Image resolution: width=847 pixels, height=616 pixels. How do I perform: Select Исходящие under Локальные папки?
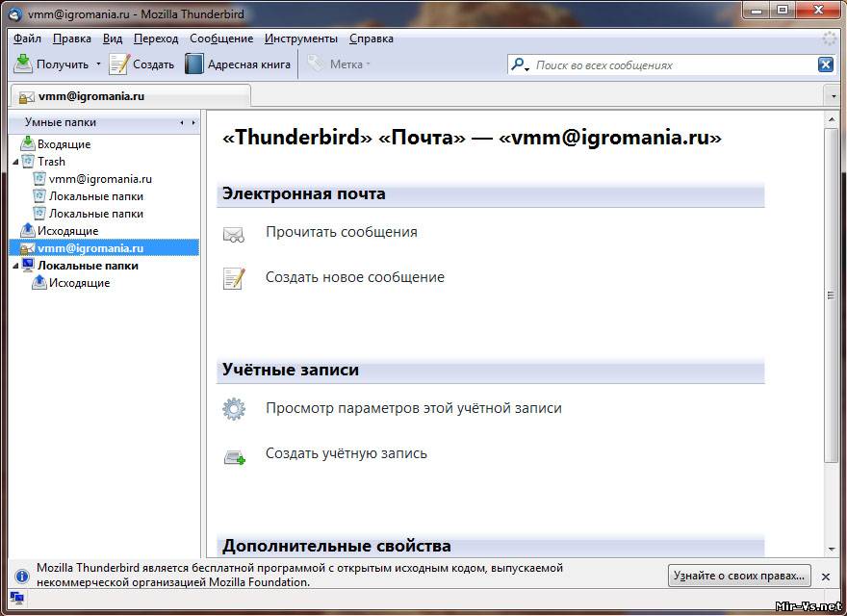[x=79, y=283]
